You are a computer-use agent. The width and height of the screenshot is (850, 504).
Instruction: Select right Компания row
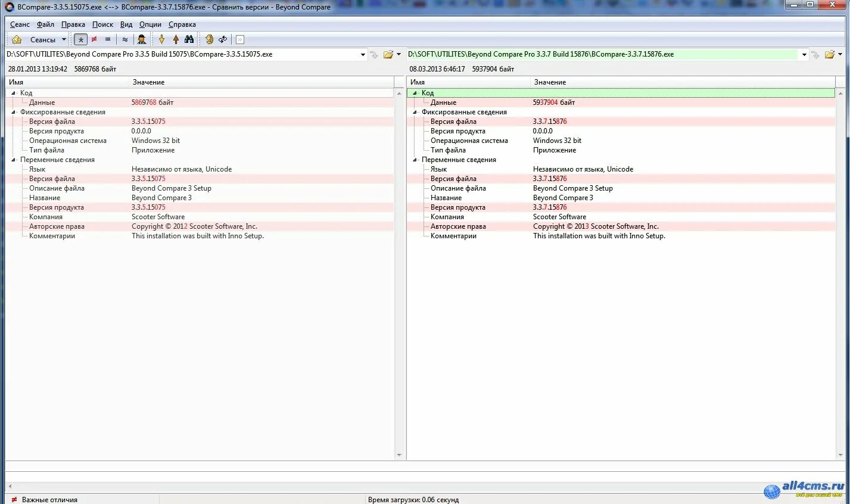point(621,217)
